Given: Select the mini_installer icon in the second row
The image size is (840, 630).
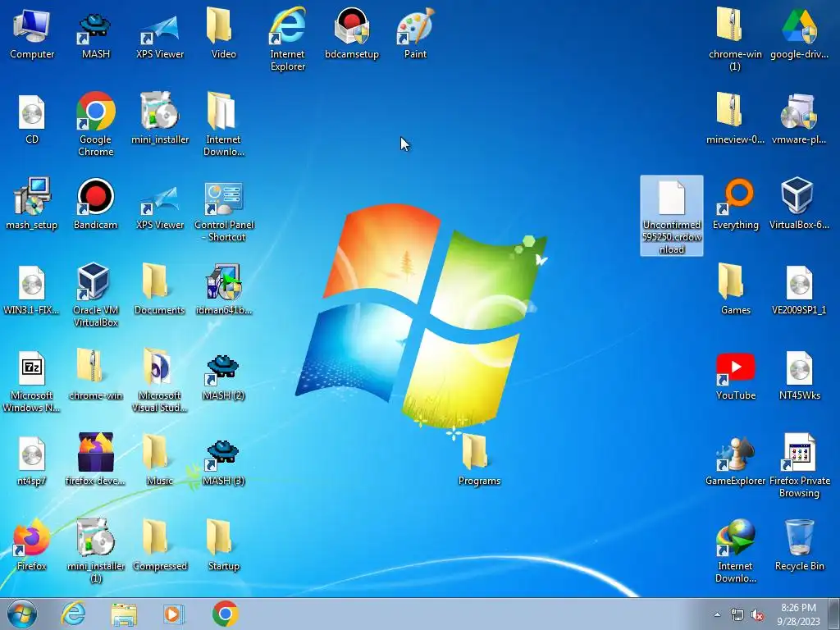Looking at the screenshot, I should point(160,119).
